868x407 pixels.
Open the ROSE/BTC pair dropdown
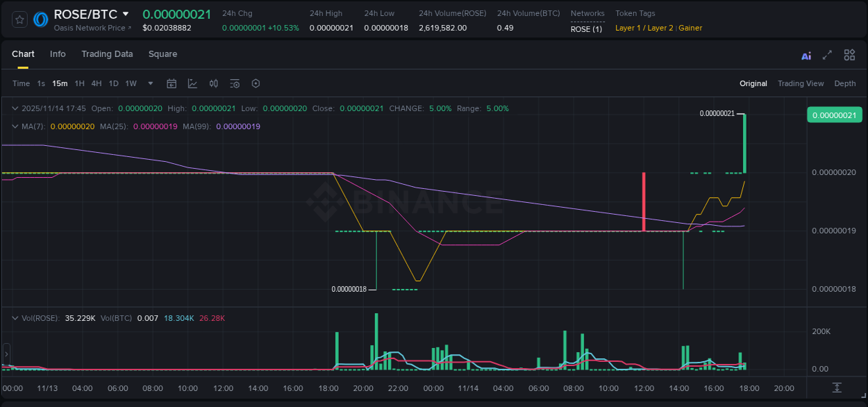coord(126,13)
